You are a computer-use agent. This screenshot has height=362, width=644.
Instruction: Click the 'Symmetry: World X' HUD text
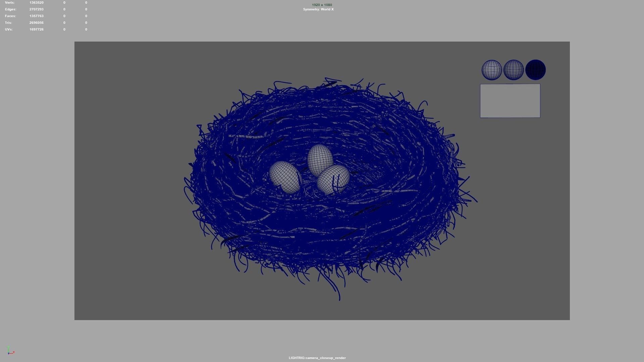tap(318, 9)
